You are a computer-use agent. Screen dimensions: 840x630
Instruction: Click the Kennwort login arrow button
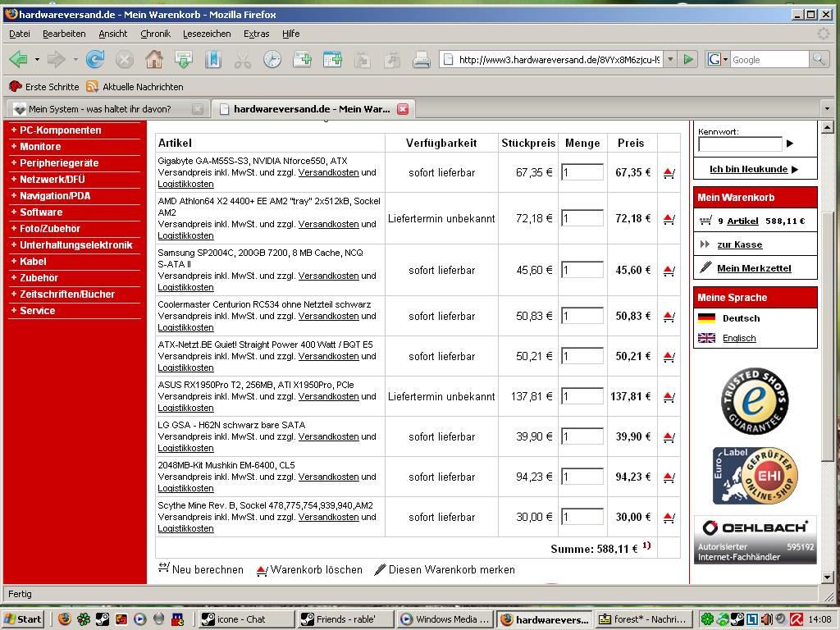coord(790,144)
